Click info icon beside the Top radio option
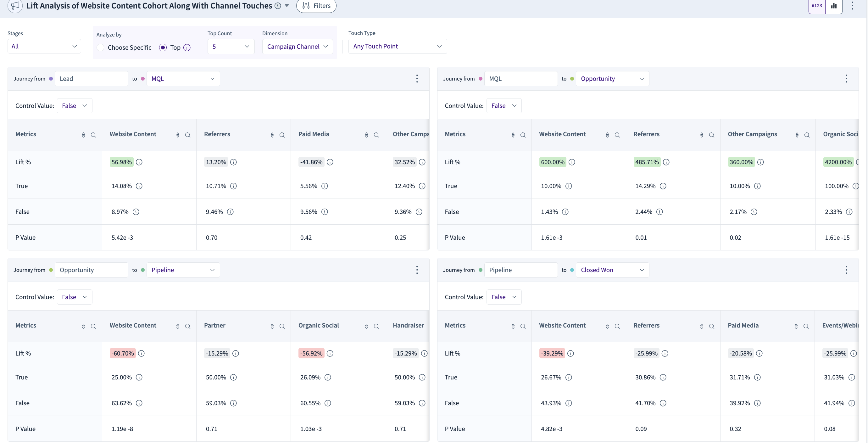 [187, 48]
